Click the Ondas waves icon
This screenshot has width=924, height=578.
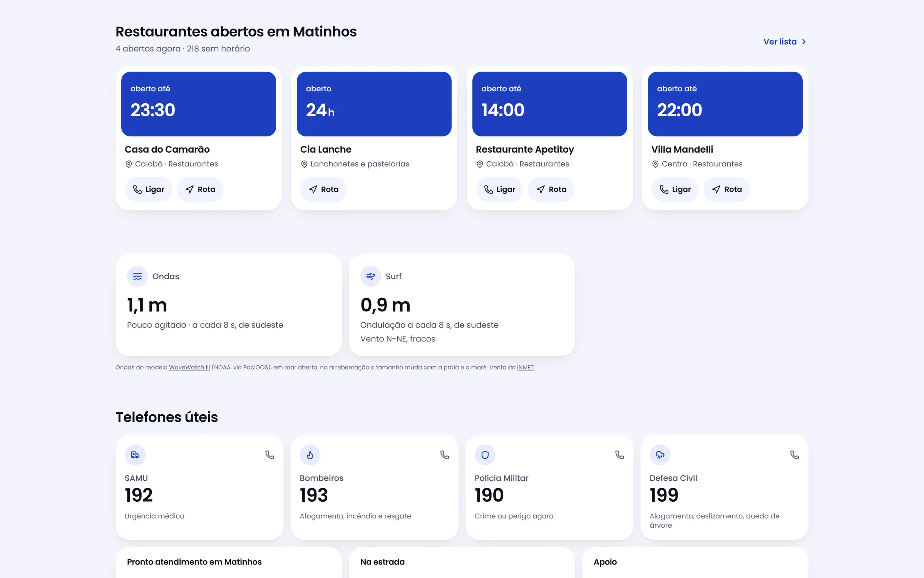[x=137, y=276]
